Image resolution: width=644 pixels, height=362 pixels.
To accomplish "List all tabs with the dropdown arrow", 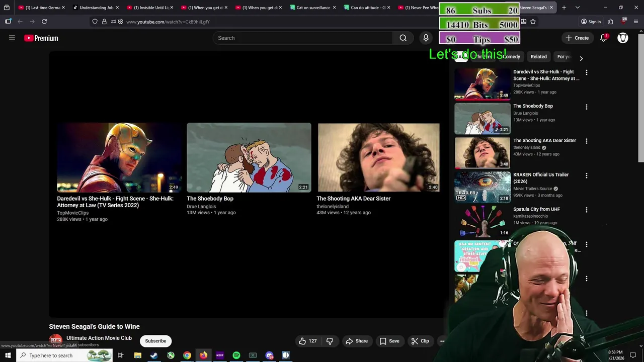I will tap(578, 8).
